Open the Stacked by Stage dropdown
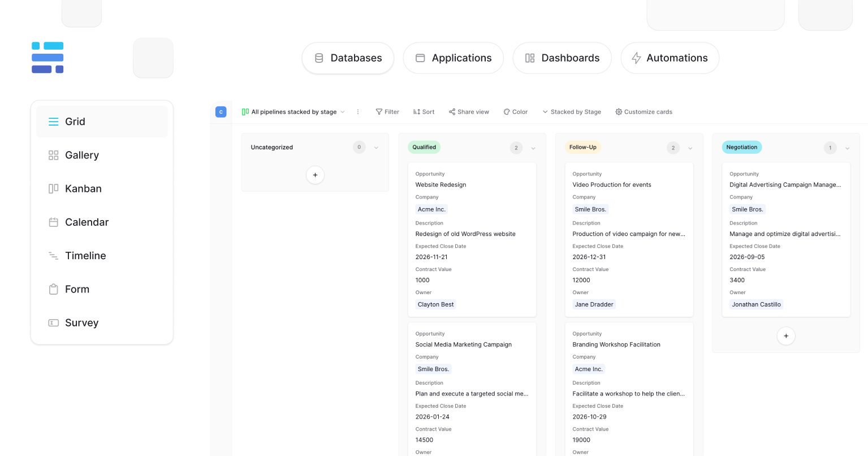This screenshot has height=456, width=868. [x=571, y=112]
